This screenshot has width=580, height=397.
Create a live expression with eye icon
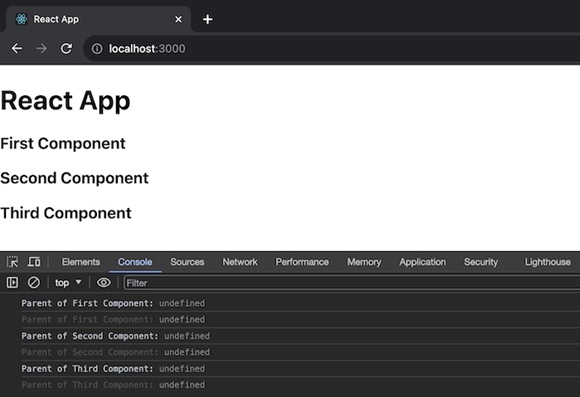click(104, 283)
